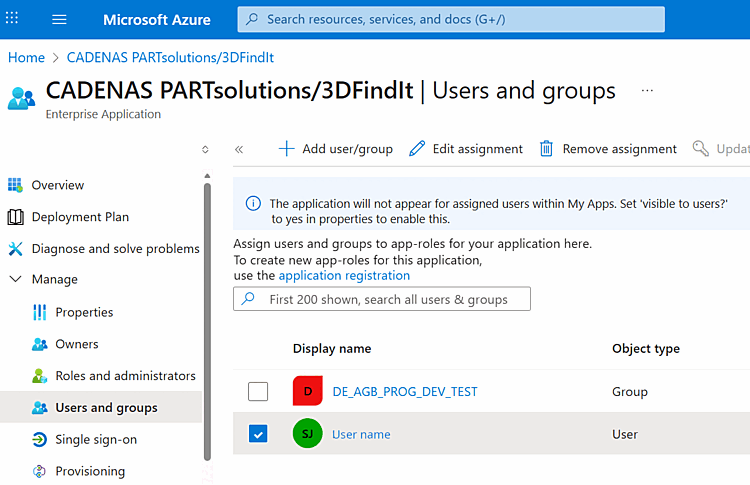Screen dimensions: 750x485
Task: Click the Owners people icon
Action: [40, 344]
